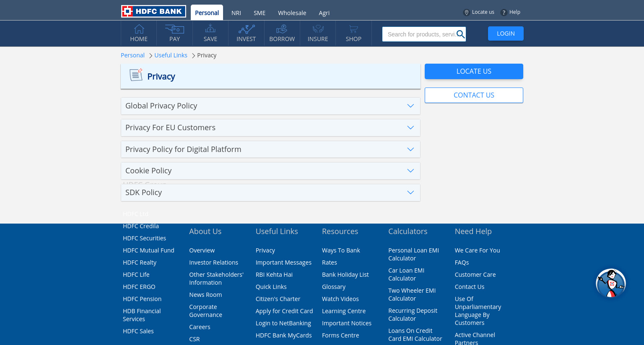
Task: Open the Pay money-transfer icon
Action: coord(174,29)
